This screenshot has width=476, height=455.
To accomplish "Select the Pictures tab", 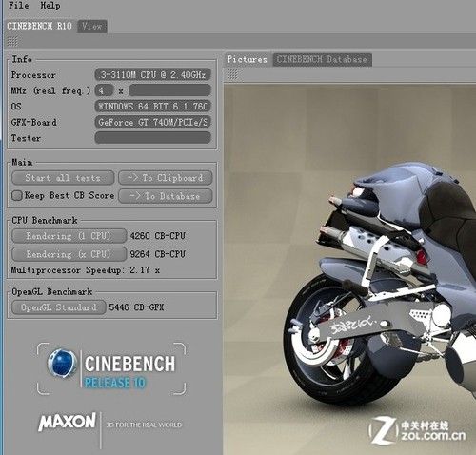I will [x=248, y=59].
